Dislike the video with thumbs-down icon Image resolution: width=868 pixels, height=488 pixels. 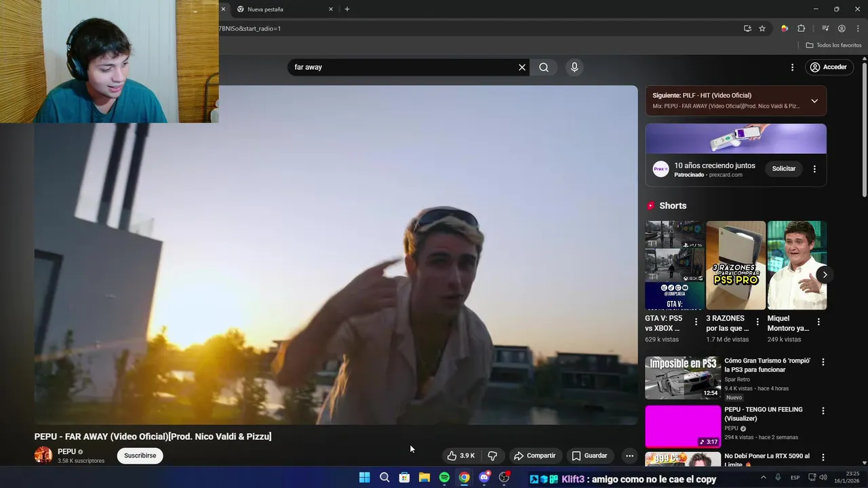(492, 455)
